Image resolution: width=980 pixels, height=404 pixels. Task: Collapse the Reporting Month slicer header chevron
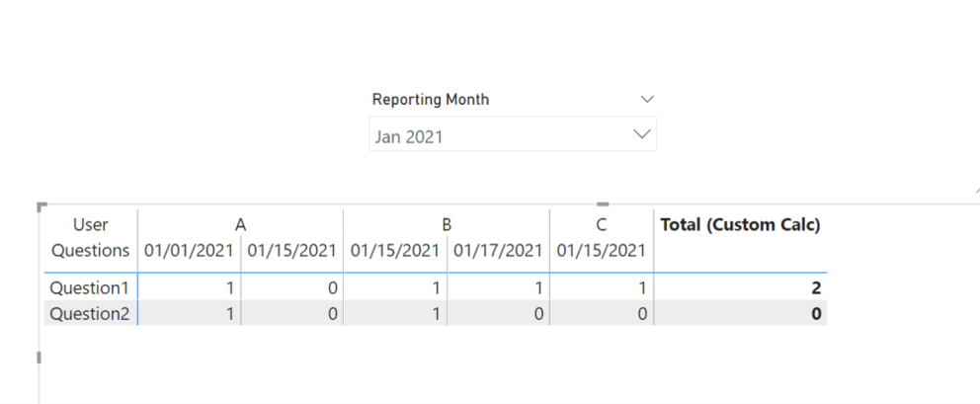click(x=647, y=100)
